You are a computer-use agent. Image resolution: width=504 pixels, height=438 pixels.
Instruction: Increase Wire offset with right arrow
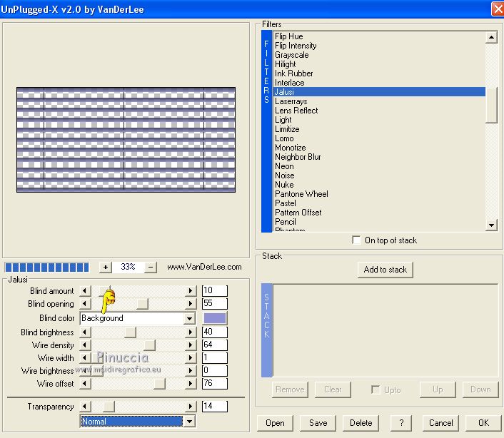click(191, 383)
